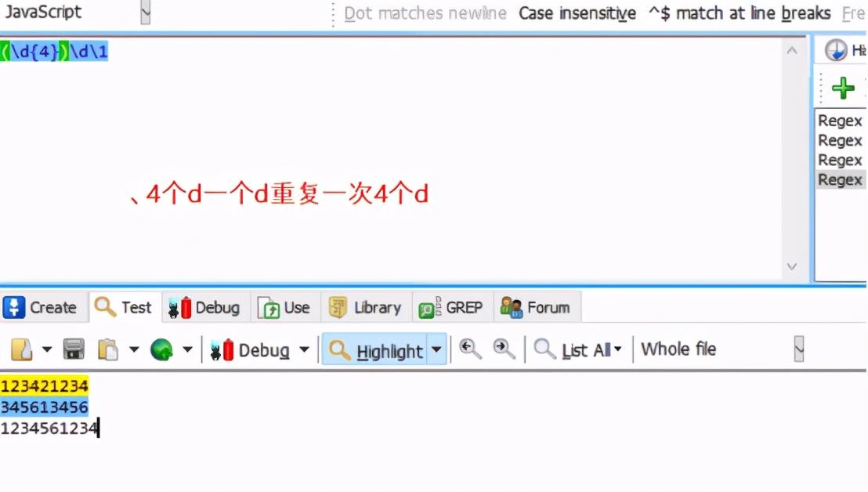Click test line 123421234
868x492 pixels.
(45, 385)
